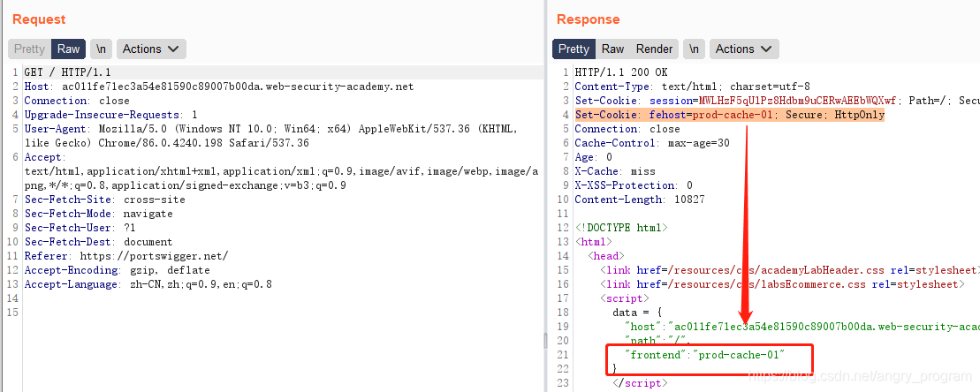The height and width of the screenshot is (392, 980).
Task: Click the <head> tag on line 14
Action: pos(605,256)
